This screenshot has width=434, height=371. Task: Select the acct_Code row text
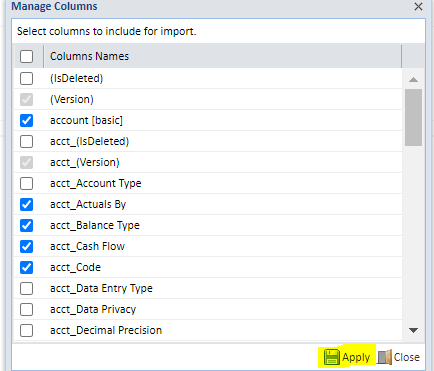(x=75, y=267)
